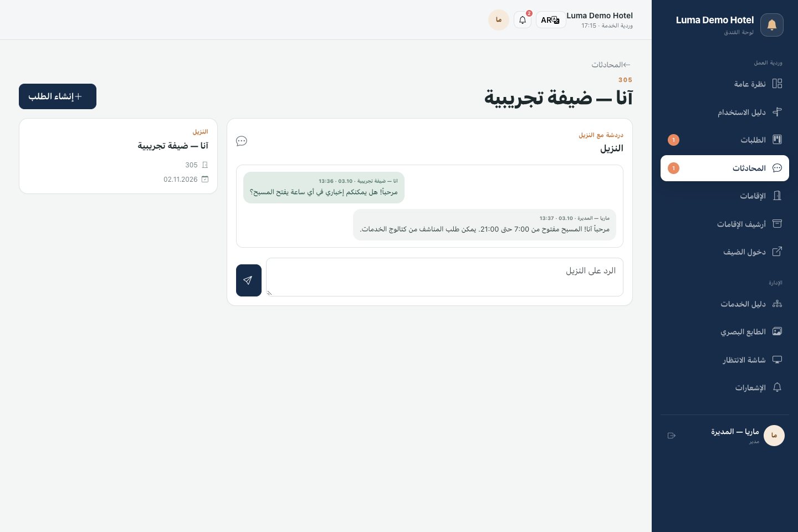The width and height of the screenshot is (798, 532).
Task: Open الإشعارات notifications settings in sidebar
Action: pyautogui.click(x=724, y=387)
